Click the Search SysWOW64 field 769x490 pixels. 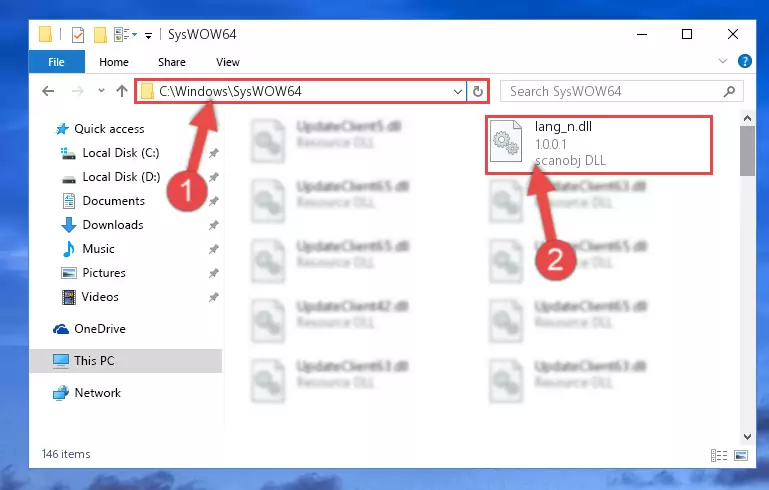click(x=621, y=91)
